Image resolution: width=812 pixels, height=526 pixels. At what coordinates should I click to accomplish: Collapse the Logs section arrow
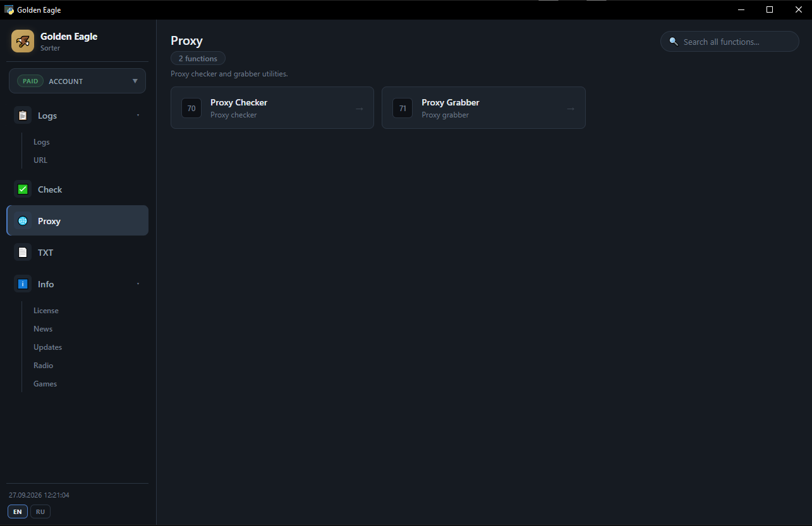coord(138,116)
